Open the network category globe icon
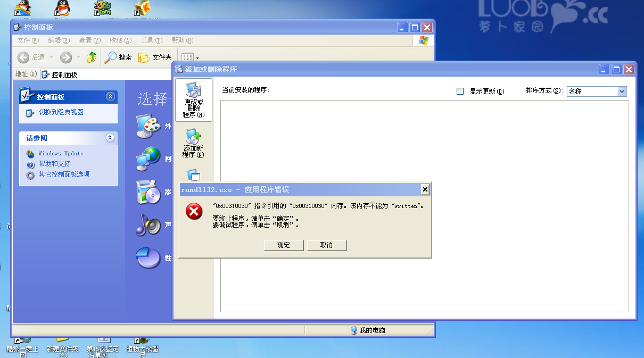Screen dimensions: 644x358 pos(148,159)
